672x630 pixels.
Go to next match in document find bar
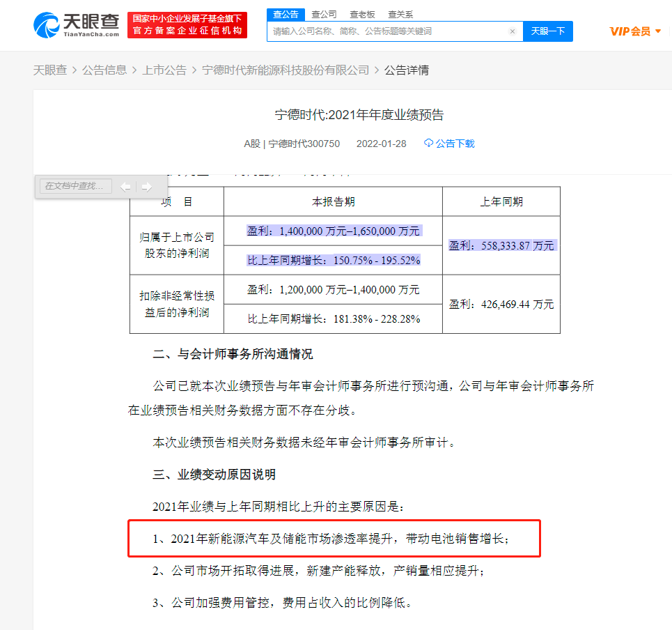point(146,187)
